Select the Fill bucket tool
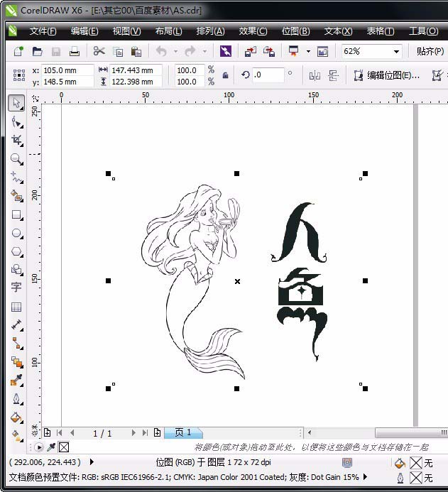The height and width of the screenshot is (492, 448). [16, 417]
